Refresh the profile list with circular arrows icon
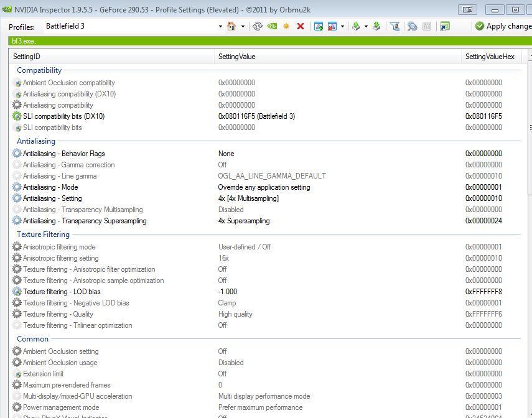 258,26
